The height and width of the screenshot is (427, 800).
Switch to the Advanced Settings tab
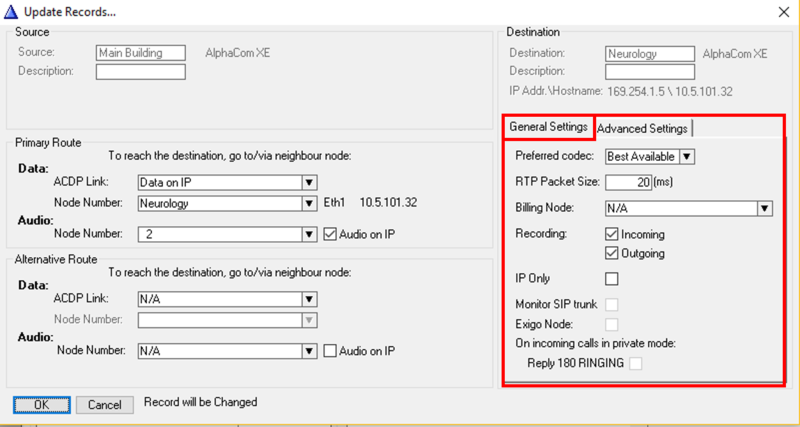click(x=642, y=129)
